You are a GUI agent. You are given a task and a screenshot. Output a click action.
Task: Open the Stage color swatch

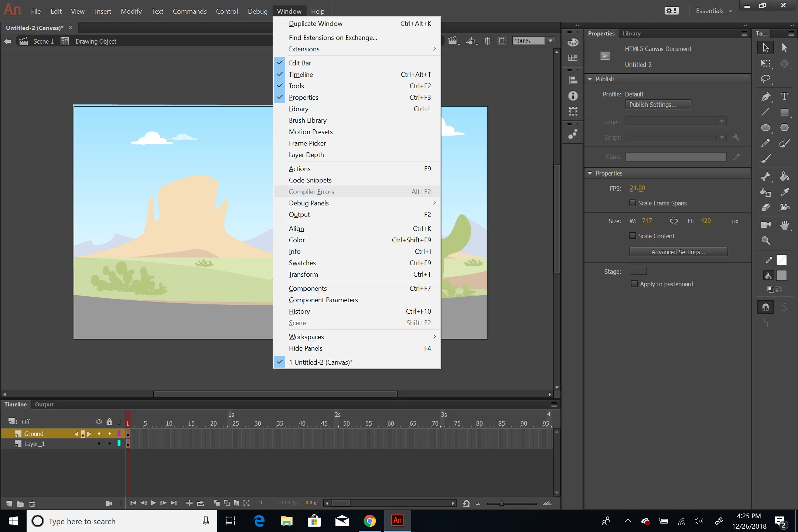click(x=638, y=271)
